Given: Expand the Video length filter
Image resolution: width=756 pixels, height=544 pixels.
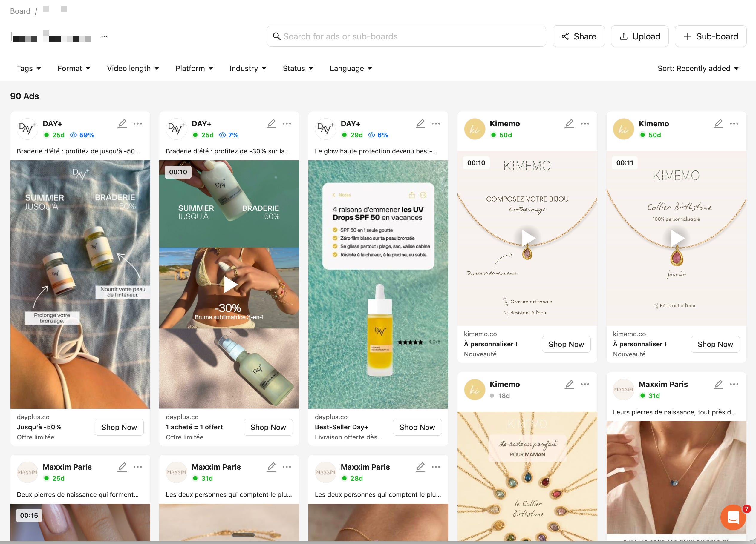Looking at the screenshot, I should click(x=133, y=68).
